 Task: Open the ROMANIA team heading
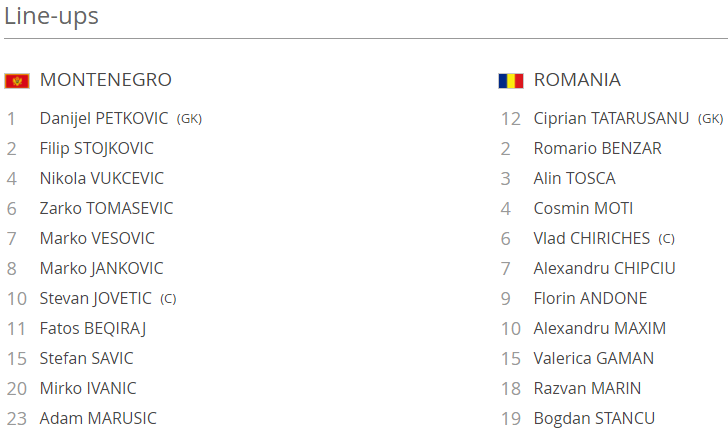pos(577,80)
